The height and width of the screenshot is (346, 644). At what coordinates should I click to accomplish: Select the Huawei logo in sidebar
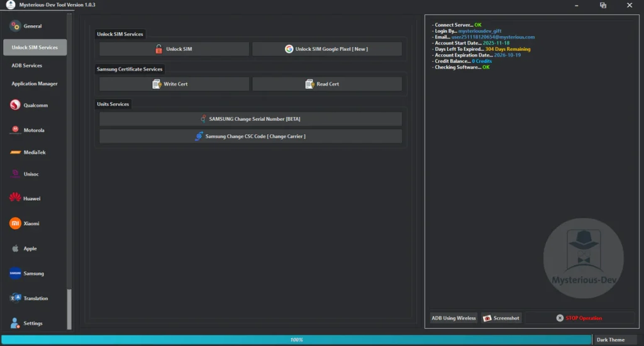pyautogui.click(x=16, y=198)
